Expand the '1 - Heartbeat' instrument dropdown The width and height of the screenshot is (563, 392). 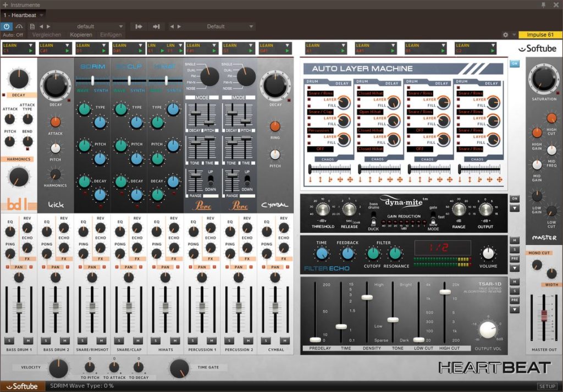[41, 15]
